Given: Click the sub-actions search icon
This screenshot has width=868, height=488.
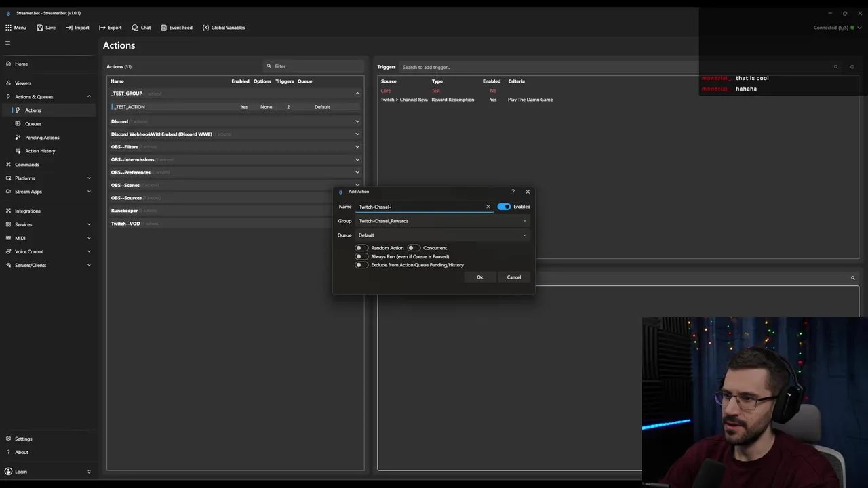Looking at the screenshot, I should (852, 278).
